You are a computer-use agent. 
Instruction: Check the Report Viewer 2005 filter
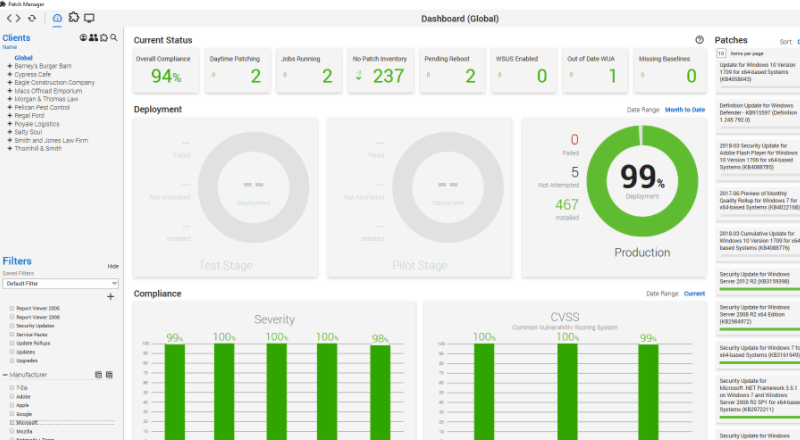pos(12,308)
